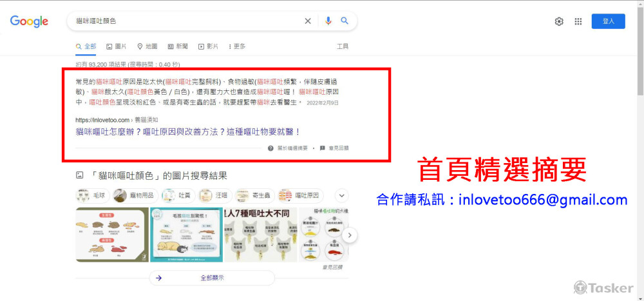
Task: Open the 更多 search options menu
Action: pos(237,46)
